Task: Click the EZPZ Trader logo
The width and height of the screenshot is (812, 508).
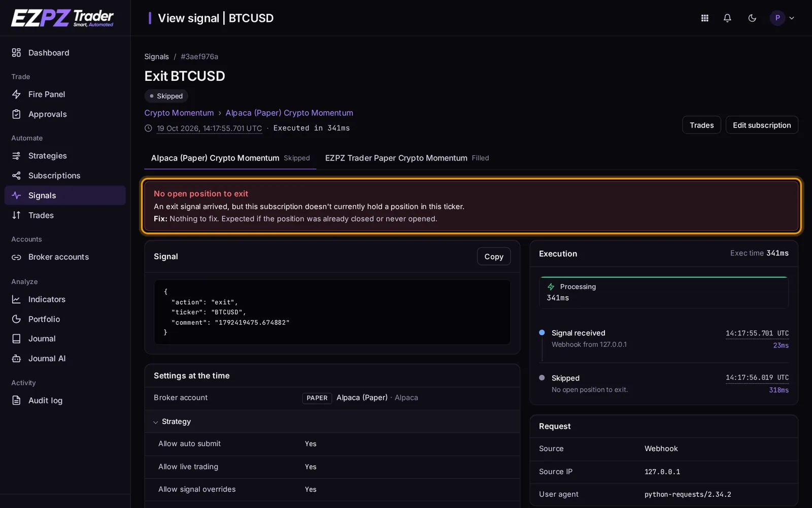Action: [62, 18]
